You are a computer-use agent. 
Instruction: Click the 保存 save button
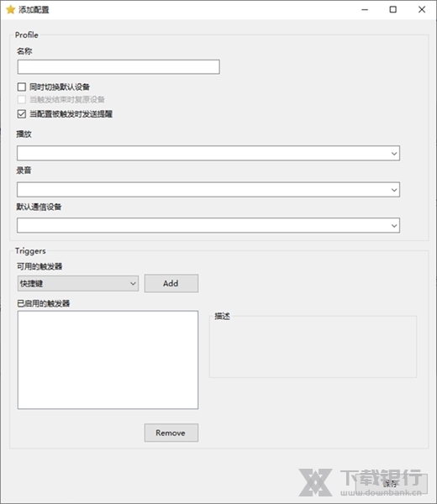[x=392, y=484]
